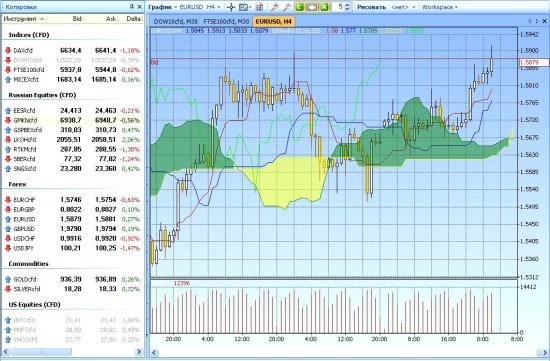
Task: Click the blue arrow beside EURUSD
Action: tap(8, 219)
